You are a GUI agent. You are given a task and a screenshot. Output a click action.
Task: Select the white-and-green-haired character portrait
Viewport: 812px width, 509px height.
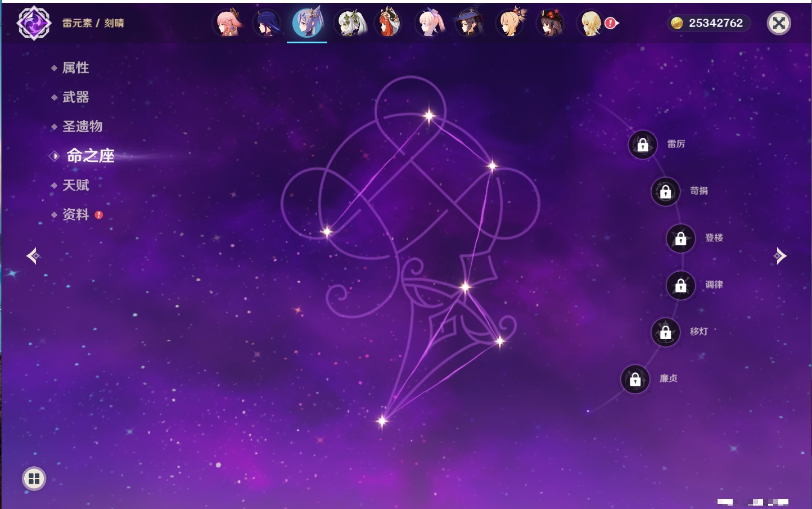point(351,23)
